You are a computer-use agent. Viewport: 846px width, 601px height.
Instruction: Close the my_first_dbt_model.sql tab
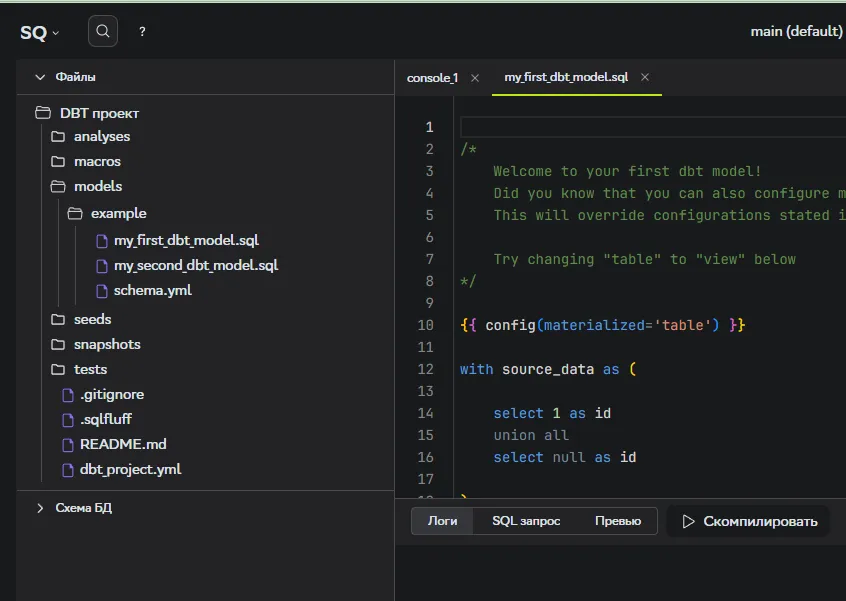pos(645,78)
